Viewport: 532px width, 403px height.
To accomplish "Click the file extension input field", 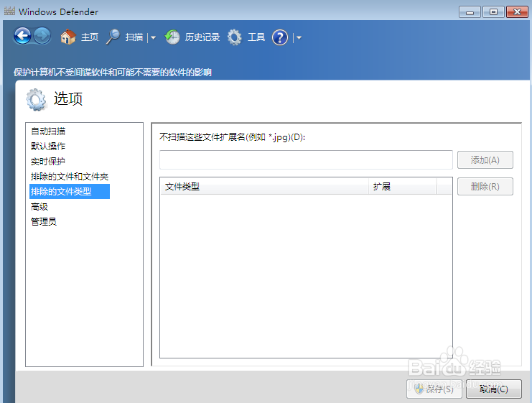I will 306,160.
